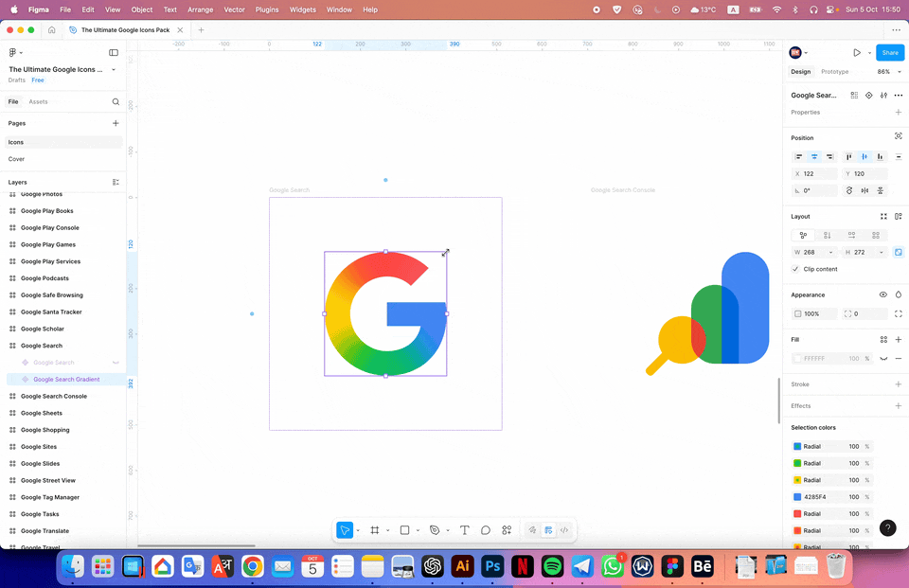This screenshot has height=588, width=909.
Task: Open the help question mark button
Action: 887,527
